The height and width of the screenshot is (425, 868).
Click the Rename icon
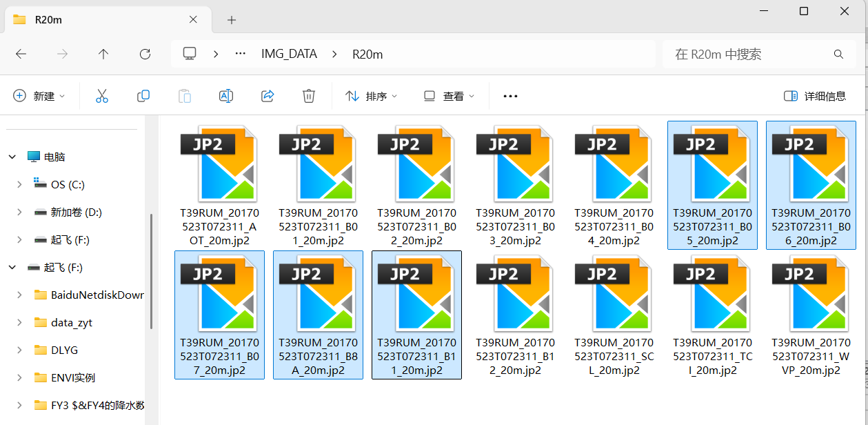pyautogui.click(x=226, y=97)
